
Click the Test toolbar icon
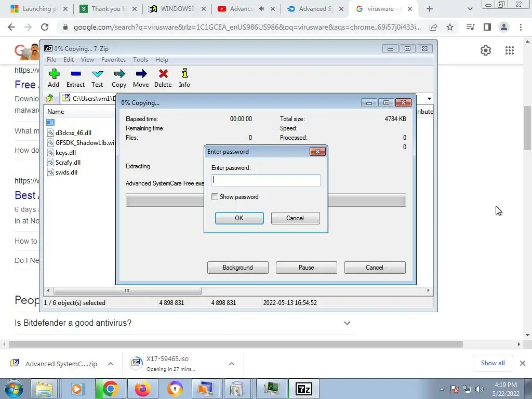97,78
